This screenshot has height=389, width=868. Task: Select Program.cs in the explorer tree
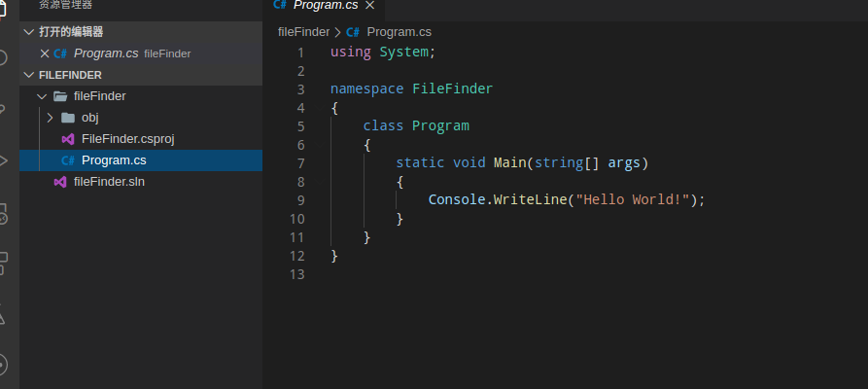point(114,160)
